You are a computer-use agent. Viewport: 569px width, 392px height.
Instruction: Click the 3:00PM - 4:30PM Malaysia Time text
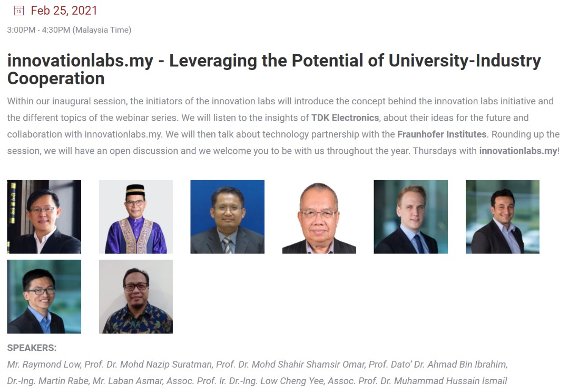pos(69,30)
